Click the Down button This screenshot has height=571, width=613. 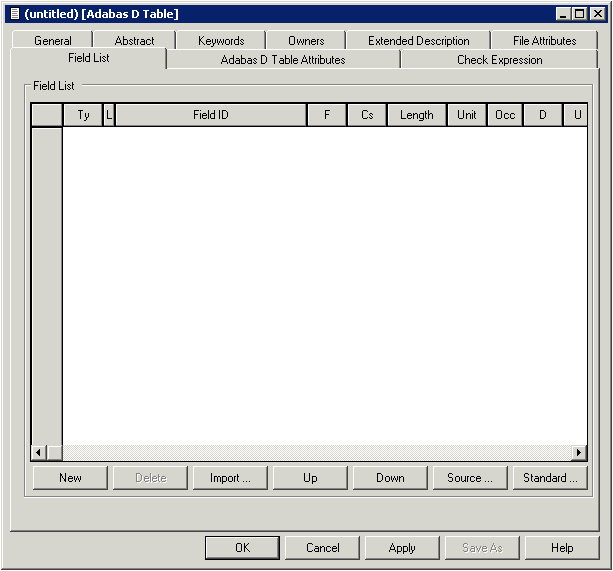coord(390,478)
